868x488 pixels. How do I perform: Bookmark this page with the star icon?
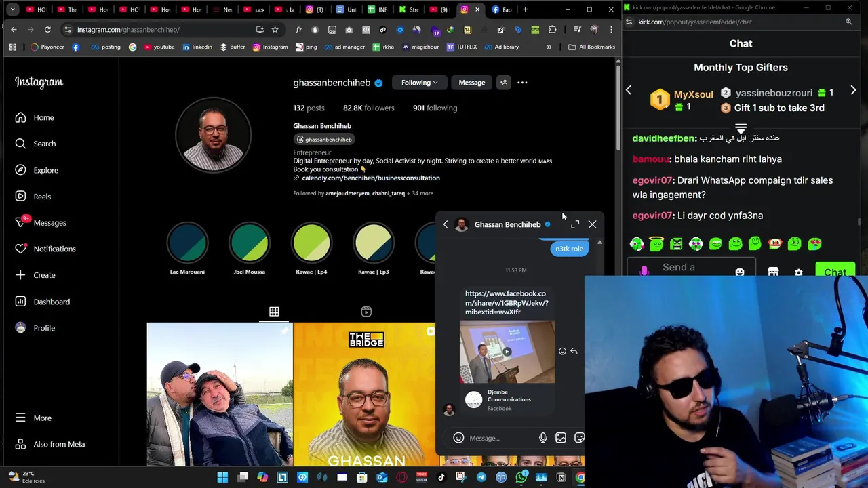click(275, 30)
